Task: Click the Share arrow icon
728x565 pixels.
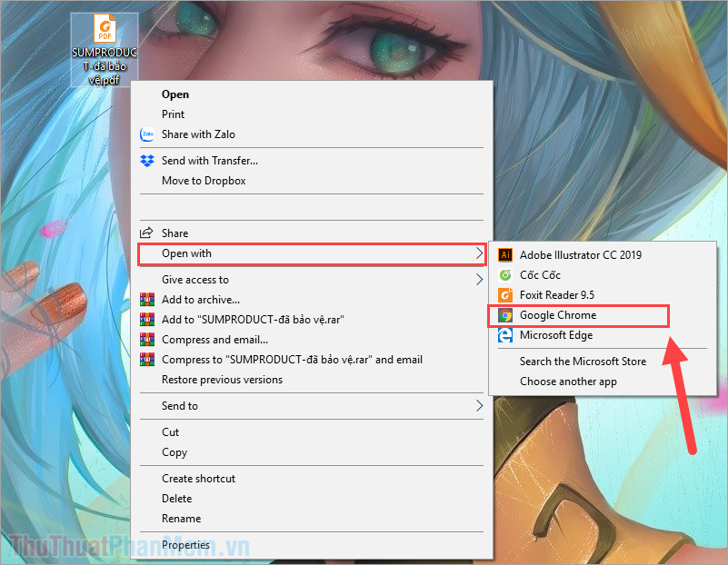Action: click(146, 233)
